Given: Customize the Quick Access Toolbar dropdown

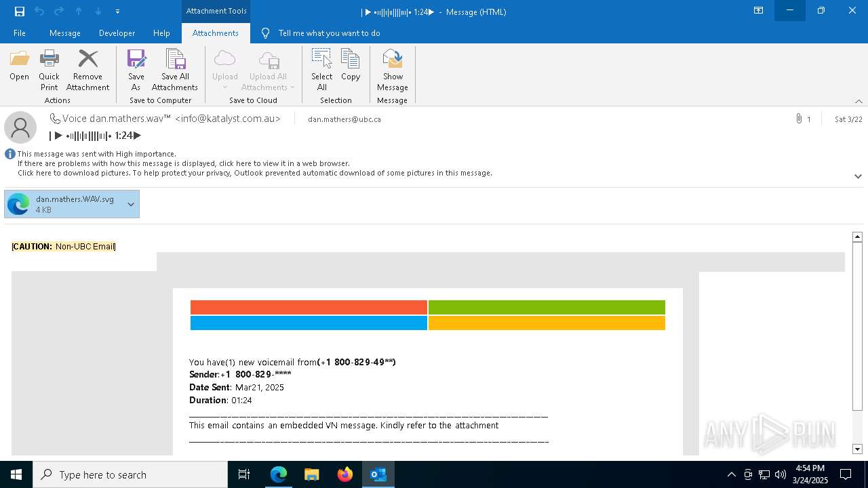Looking at the screenshot, I should pyautogui.click(x=117, y=12).
